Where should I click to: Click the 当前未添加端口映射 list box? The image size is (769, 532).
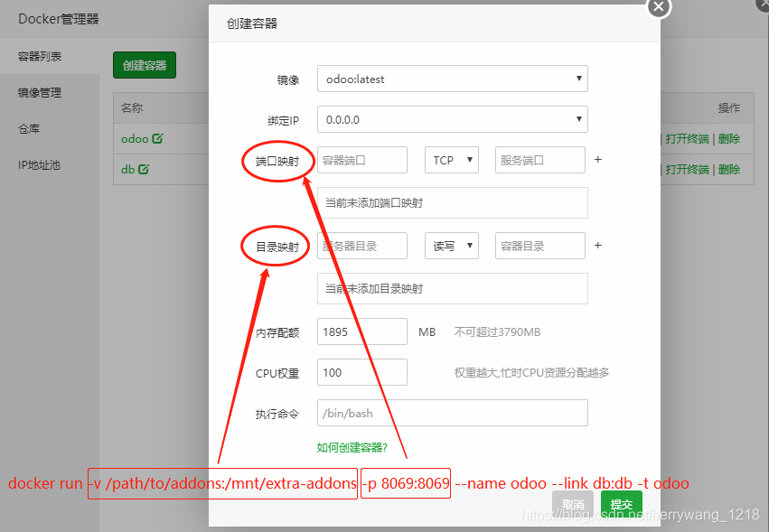tap(452, 203)
